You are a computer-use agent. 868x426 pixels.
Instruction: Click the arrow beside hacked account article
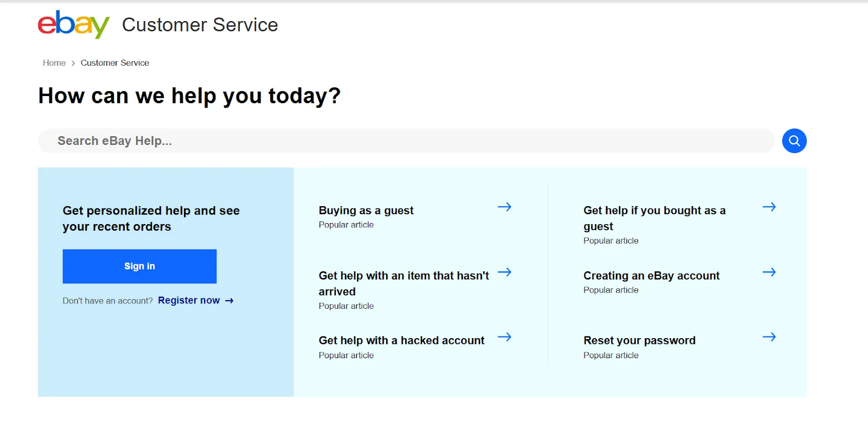(505, 337)
